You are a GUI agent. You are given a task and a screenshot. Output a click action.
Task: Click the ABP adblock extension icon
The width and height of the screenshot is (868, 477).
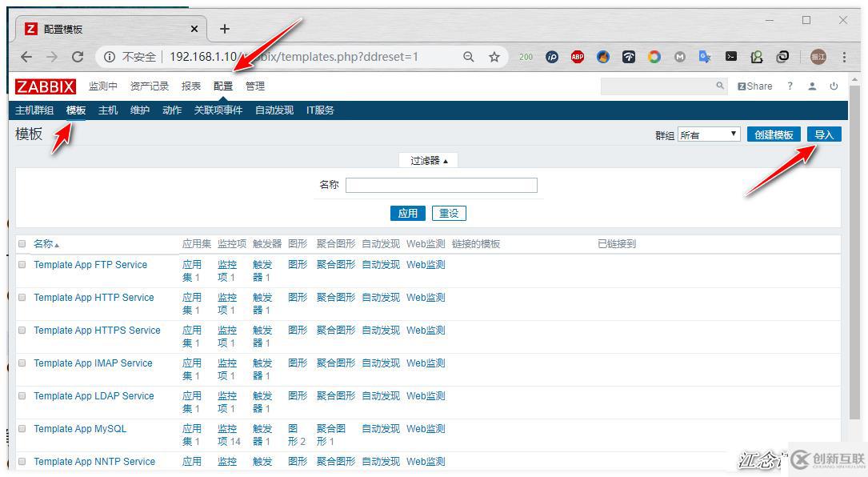click(578, 57)
